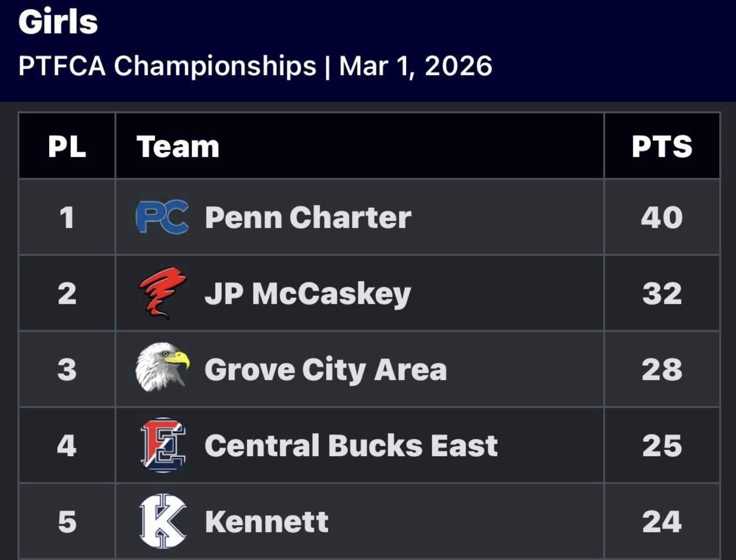Click Grove City Area's 28 points value
The image size is (736, 560).
tap(662, 370)
